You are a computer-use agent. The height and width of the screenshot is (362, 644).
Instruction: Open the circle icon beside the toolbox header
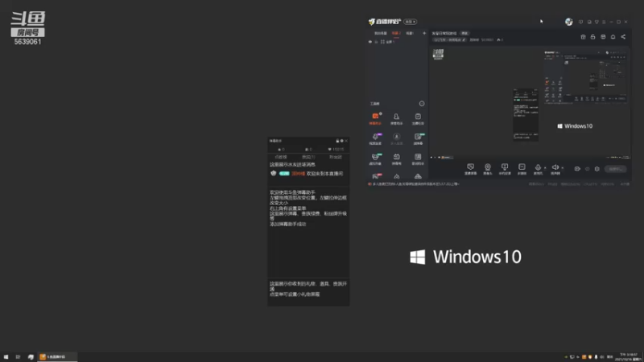pyautogui.click(x=422, y=104)
